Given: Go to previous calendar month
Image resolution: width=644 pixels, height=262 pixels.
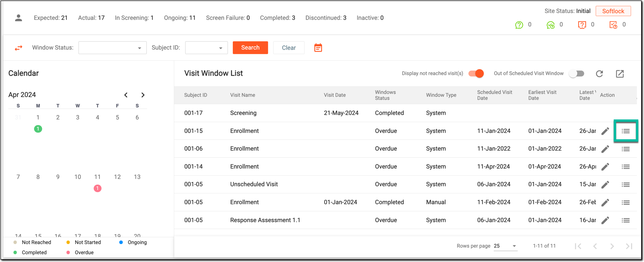Looking at the screenshot, I should pyautogui.click(x=126, y=95).
